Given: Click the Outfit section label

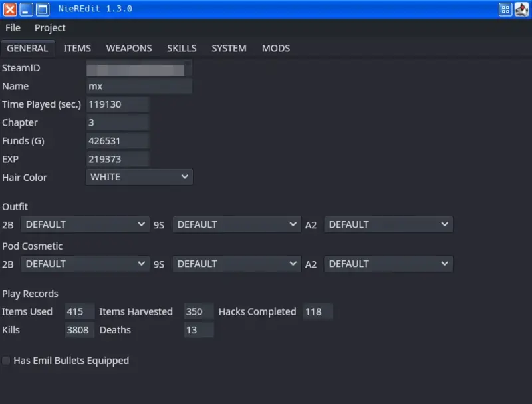Looking at the screenshot, I should pos(15,207).
